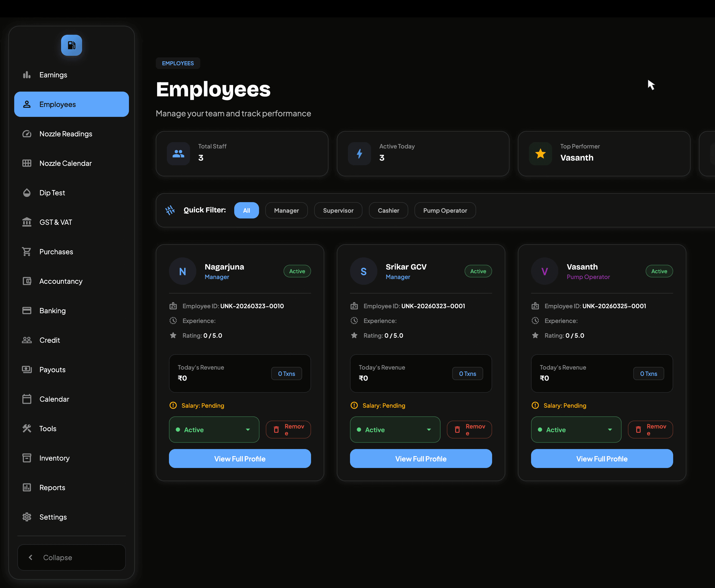Image resolution: width=715 pixels, height=588 pixels.
Task: Click the GST & VAT bank icon
Action: coord(27,222)
